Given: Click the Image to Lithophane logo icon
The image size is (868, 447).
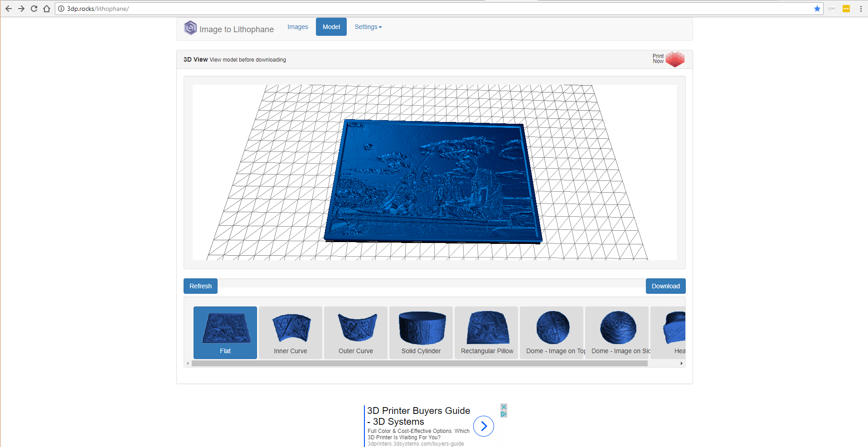Looking at the screenshot, I should 190,28.
